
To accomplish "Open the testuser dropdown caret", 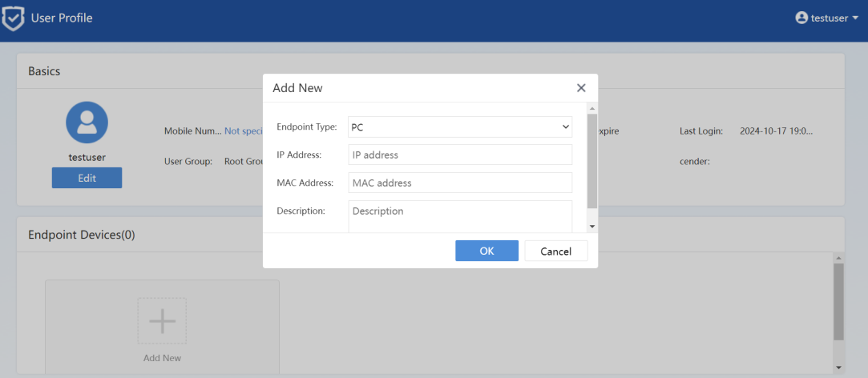I will click(x=855, y=18).
